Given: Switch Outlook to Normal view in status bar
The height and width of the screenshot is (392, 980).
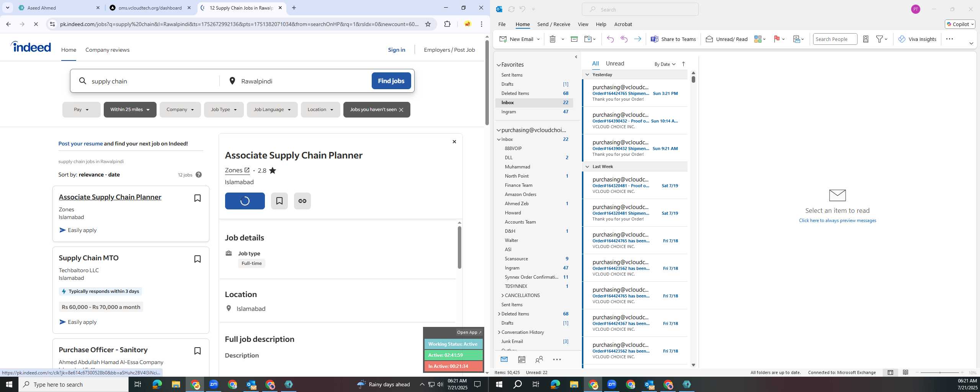Looking at the screenshot, I should (890, 372).
